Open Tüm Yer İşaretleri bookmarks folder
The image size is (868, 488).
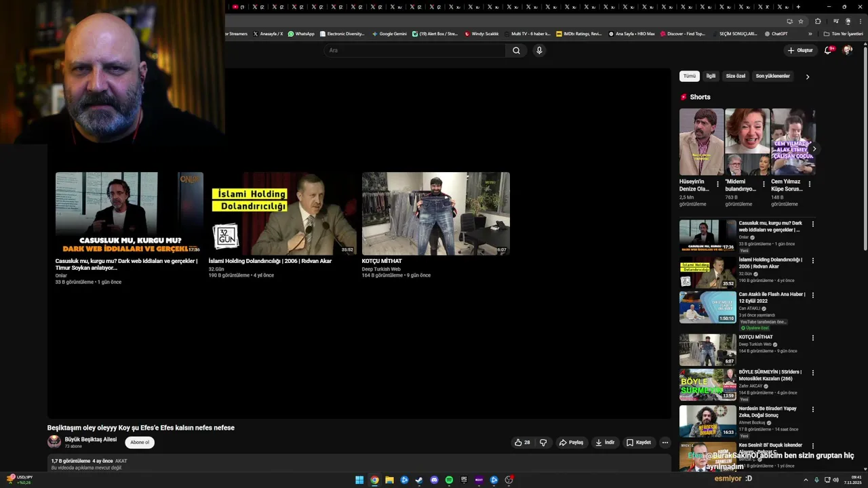(x=843, y=33)
